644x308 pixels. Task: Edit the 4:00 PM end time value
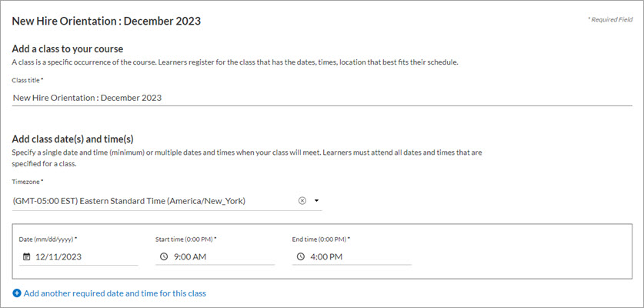(x=326, y=257)
